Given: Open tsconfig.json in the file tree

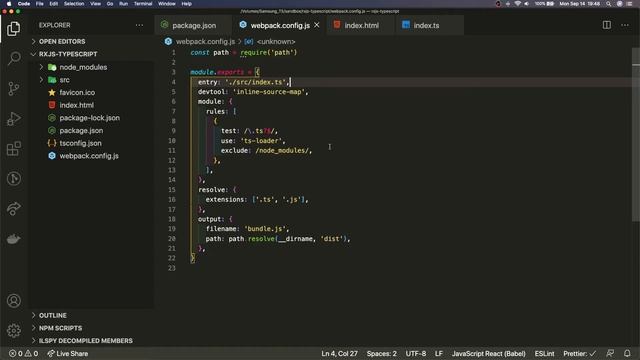Looking at the screenshot, I should pos(80,143).
